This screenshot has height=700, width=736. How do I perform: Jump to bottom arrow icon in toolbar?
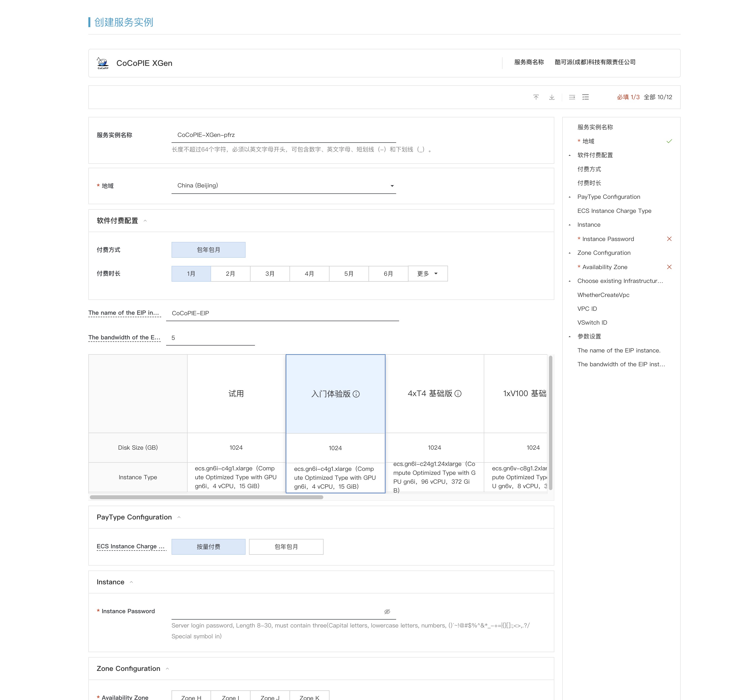click(x=552, y=97)
